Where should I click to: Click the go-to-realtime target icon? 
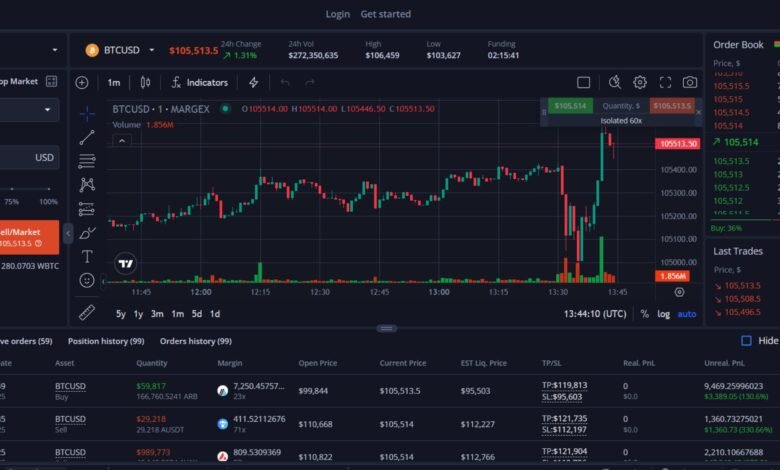pyautogui.click(x=679, y=292)
